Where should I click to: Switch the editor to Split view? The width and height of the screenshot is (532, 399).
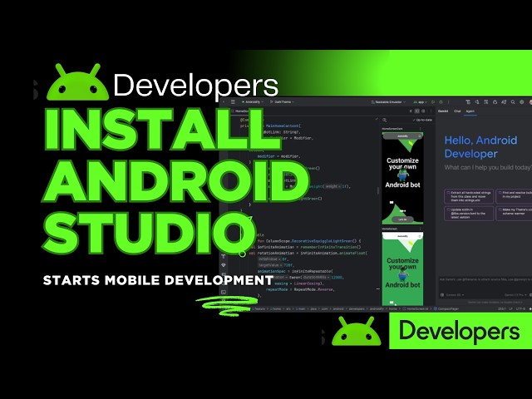417,111
